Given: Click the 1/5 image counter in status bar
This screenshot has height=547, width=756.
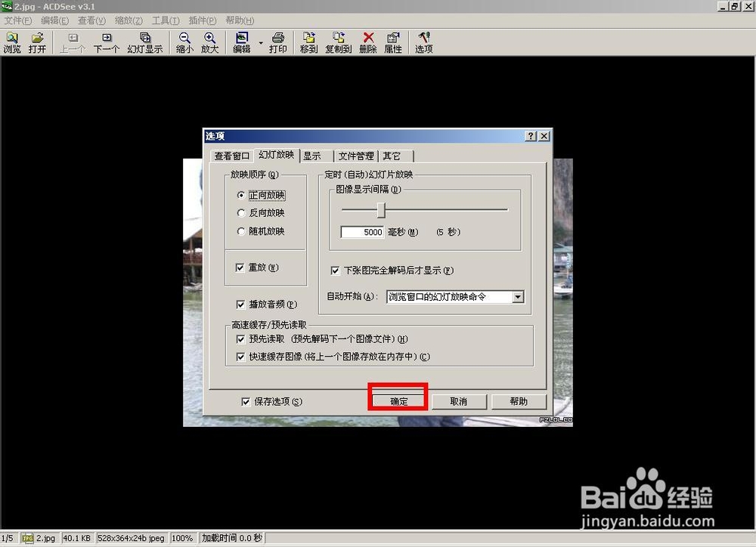Looking at the screenshot, I should click(x=8, y=539).
